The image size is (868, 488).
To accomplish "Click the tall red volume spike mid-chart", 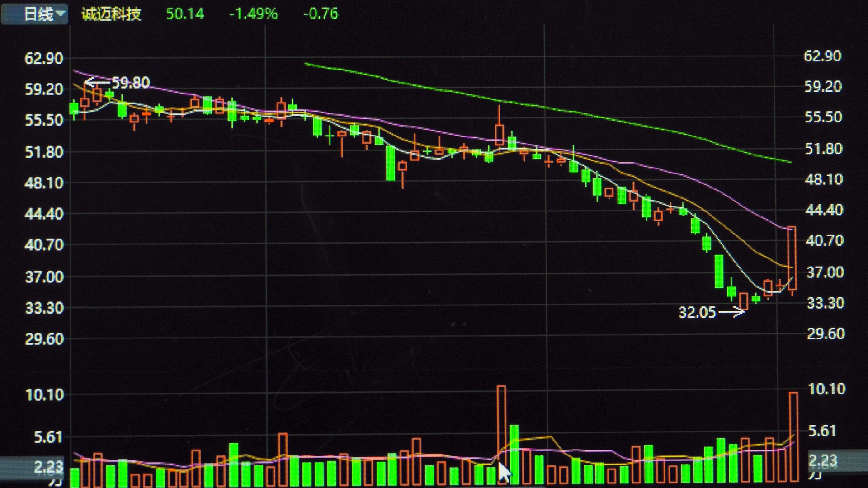I will (501, 420).
